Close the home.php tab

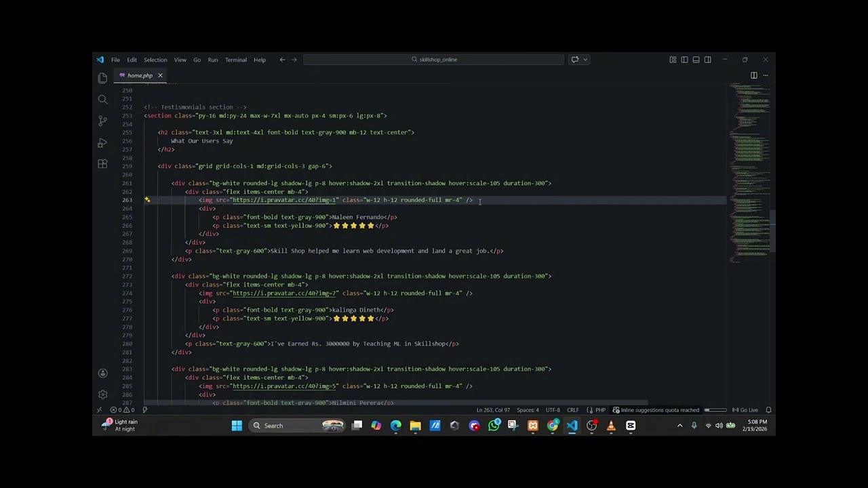pyautogui.click(x=160, y=75)
